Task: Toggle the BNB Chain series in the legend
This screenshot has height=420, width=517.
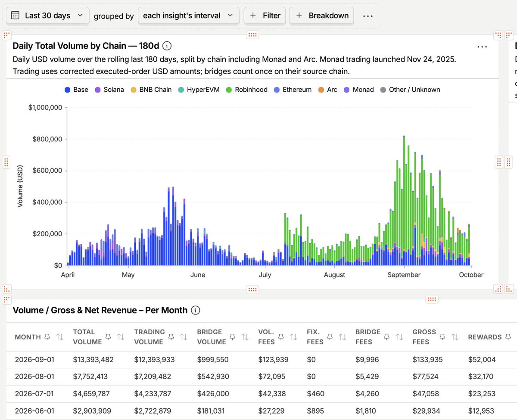Action: (151, 90)
